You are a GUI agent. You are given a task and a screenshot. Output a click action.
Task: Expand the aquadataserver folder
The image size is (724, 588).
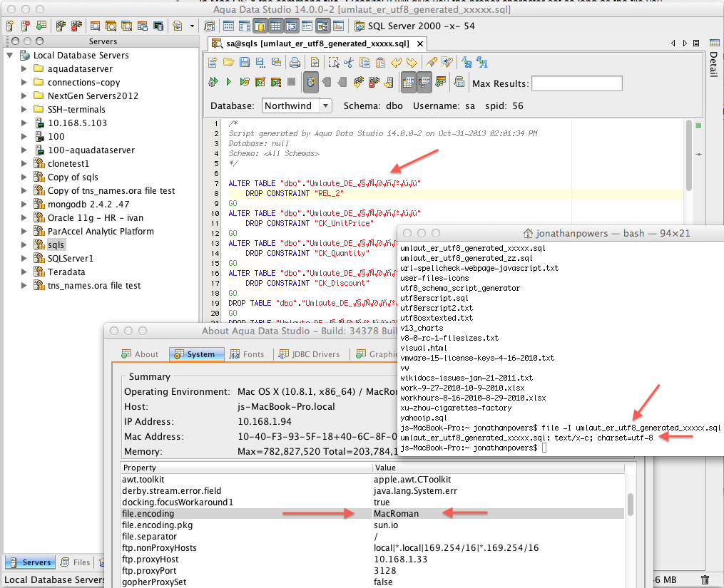pyautogui.click(x=24, y=68)
